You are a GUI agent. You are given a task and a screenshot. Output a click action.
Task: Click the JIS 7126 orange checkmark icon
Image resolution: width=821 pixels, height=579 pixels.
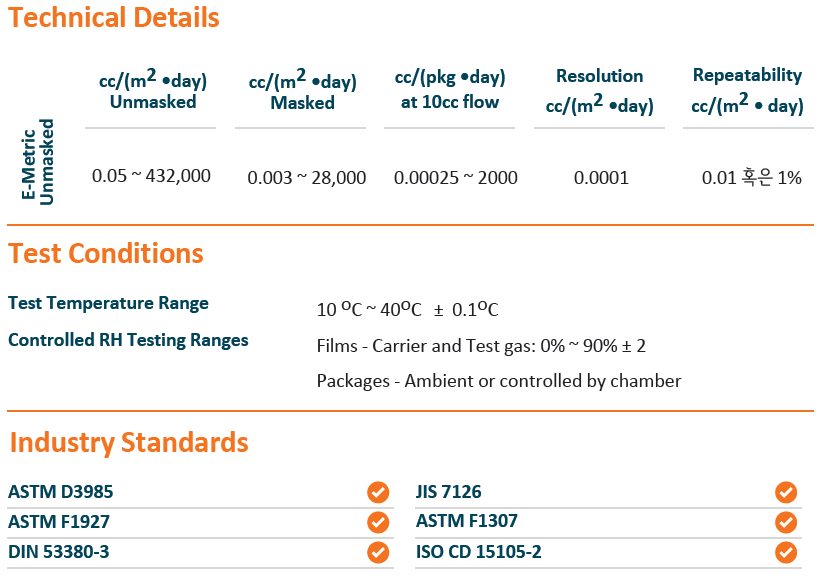tap(786, 492)
